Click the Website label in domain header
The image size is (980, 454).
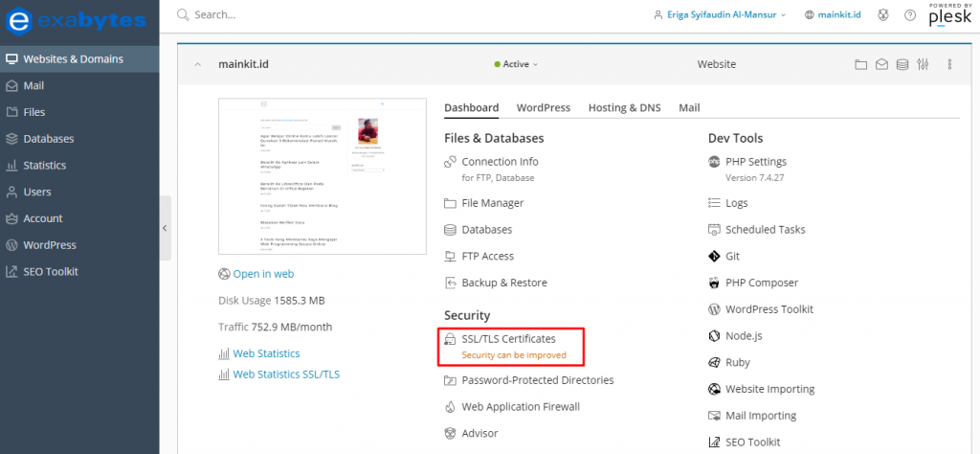tap(717, 64)
